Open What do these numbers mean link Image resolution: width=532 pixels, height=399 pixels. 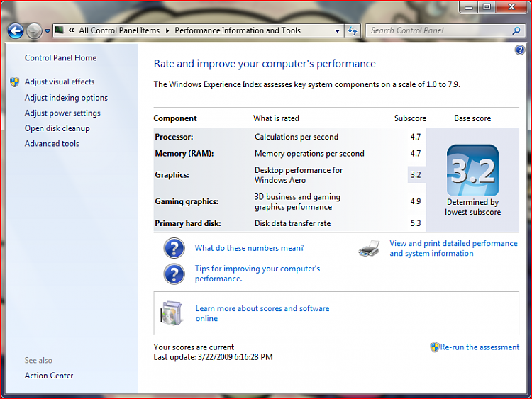point(250,248)
